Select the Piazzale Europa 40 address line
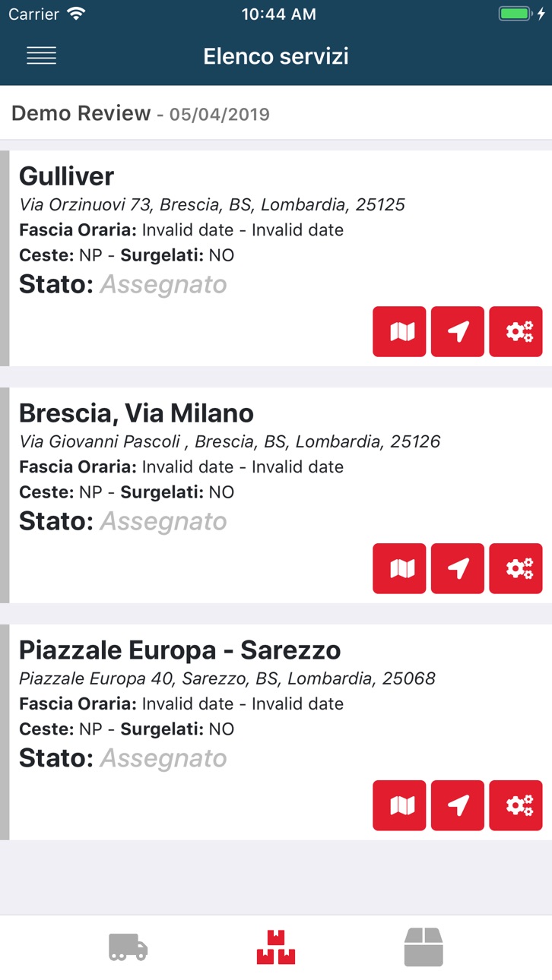This screenshot has width=552, height=980. click(x=227, y=678)
